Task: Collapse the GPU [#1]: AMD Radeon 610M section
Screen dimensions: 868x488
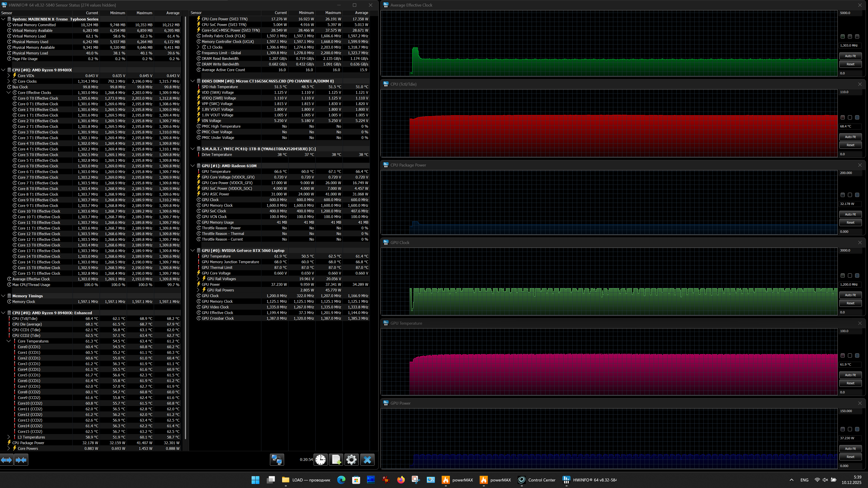Action: [x=192, y=166]
